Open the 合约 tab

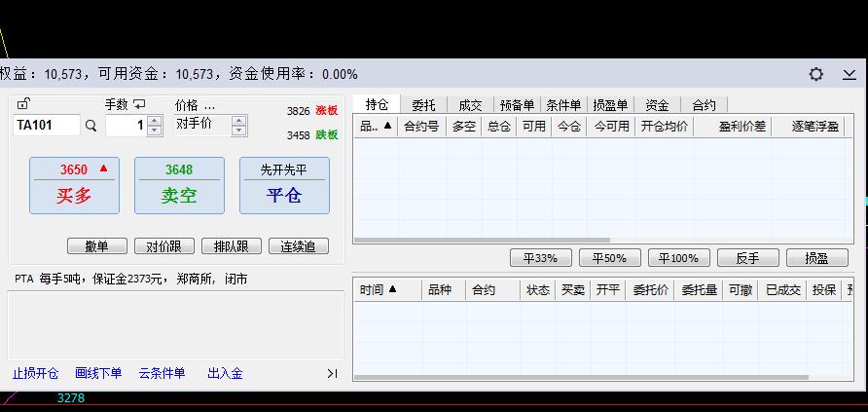[x=705, y=104]
